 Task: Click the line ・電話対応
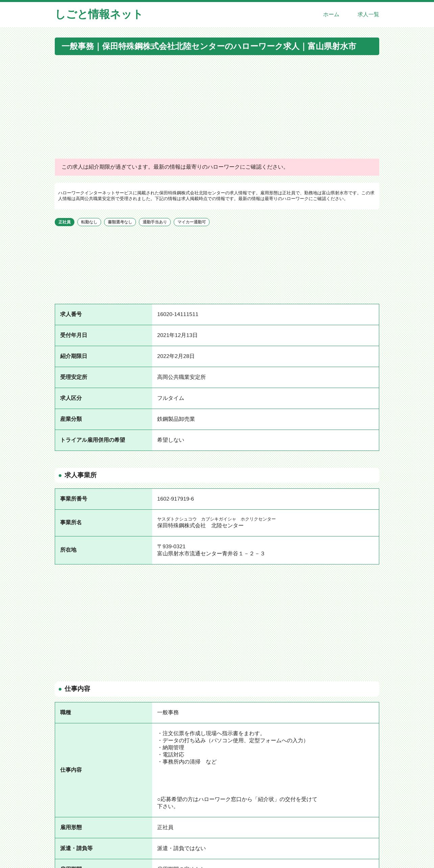pyautogui.click(x=171, y=755)
